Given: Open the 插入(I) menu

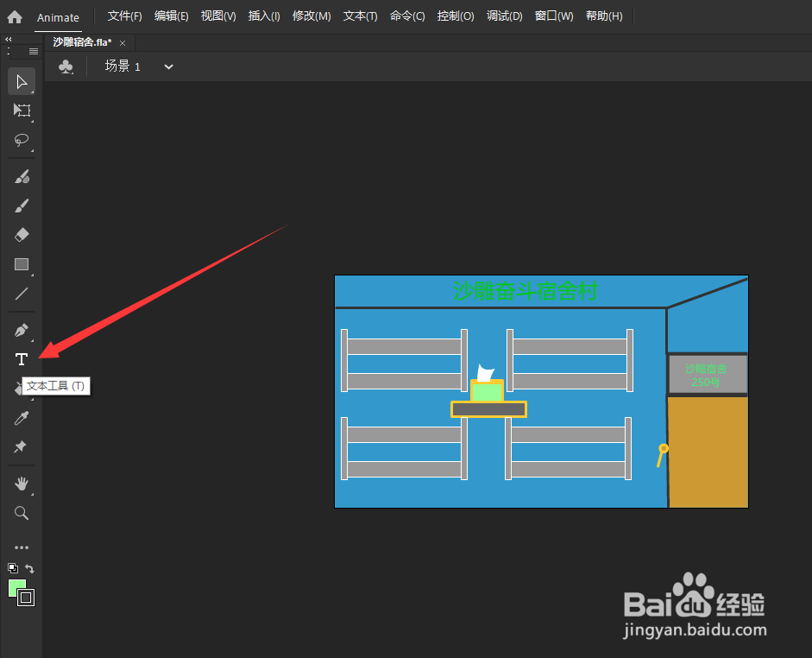Looking at the screenshot, I should (x=264, y=16).
